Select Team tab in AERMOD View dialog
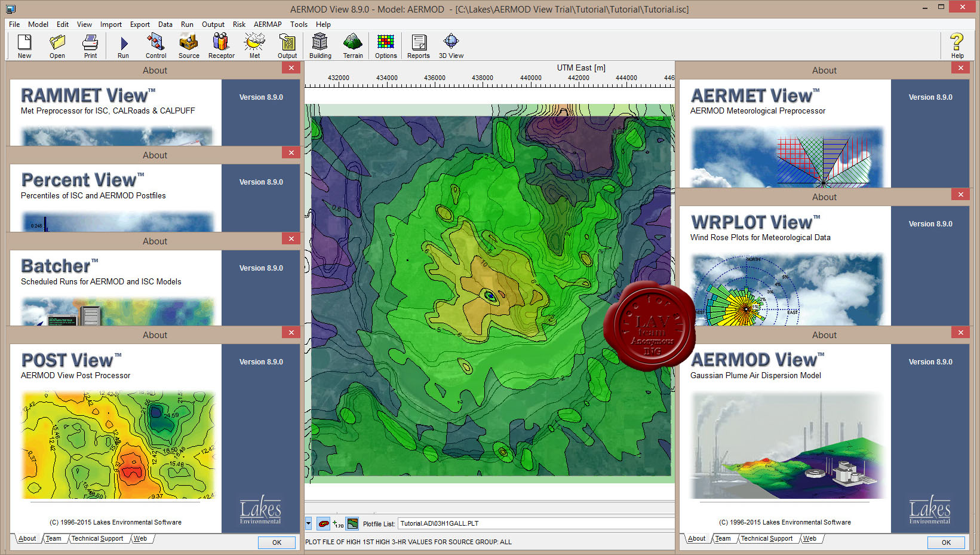Screen dimensions: 980x555 pos(723,539)
